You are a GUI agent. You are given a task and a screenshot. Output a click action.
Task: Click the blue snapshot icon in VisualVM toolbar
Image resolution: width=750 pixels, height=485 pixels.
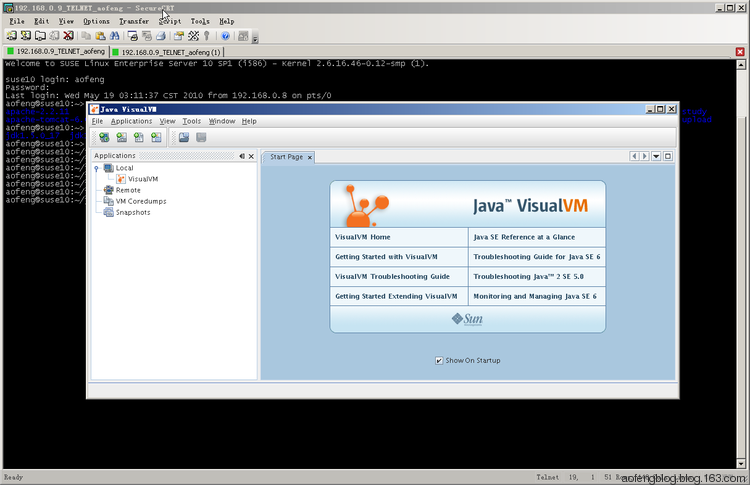pos(184,138)
